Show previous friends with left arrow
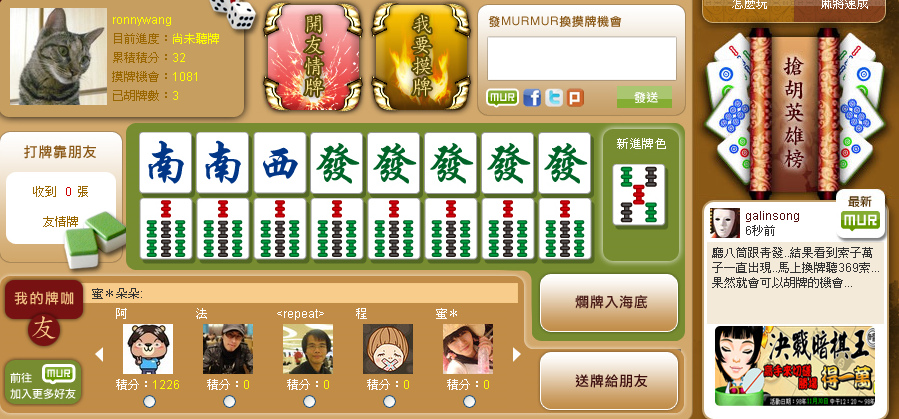 pos(99,354)
